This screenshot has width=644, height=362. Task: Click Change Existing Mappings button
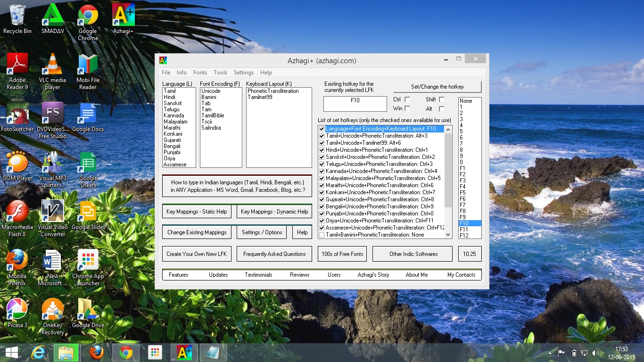click(x=197, y=232)
